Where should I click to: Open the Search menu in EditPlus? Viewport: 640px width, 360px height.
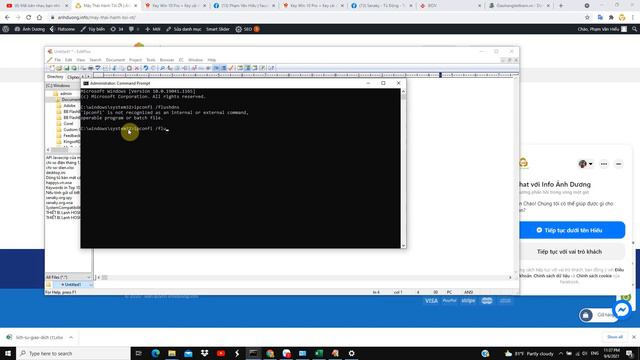click(96, 60)
